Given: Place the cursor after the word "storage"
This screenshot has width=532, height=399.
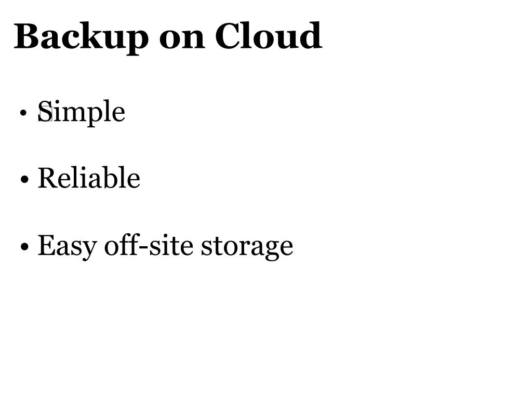Looking at the screenshot, I should click(294, 246).
